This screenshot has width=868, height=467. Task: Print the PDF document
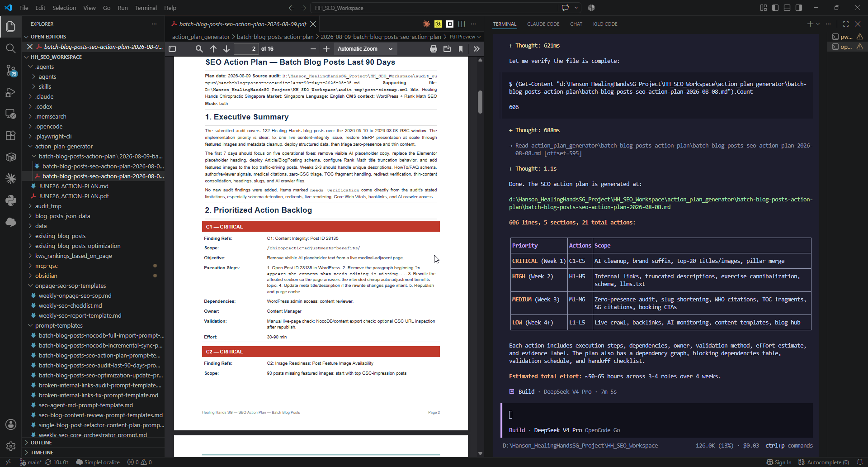434,49
